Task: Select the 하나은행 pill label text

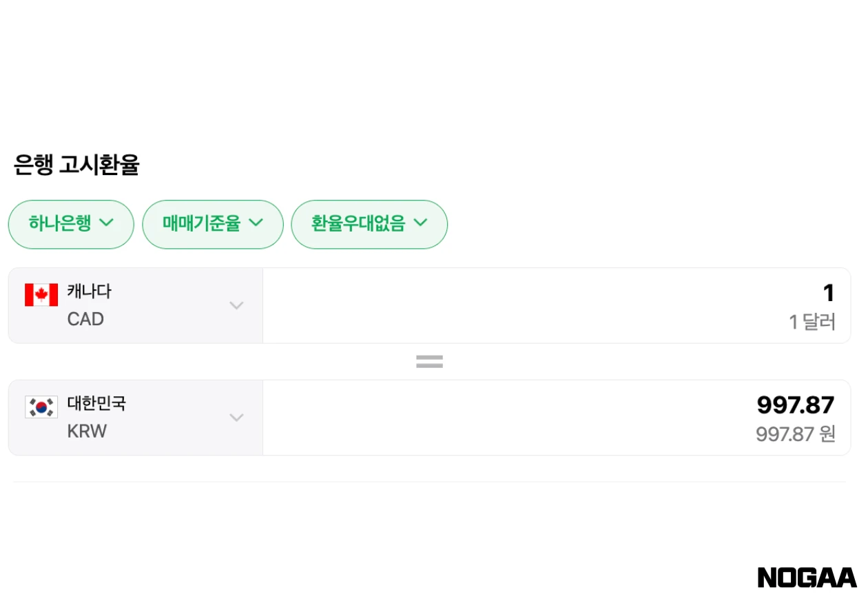Action: 61,224
